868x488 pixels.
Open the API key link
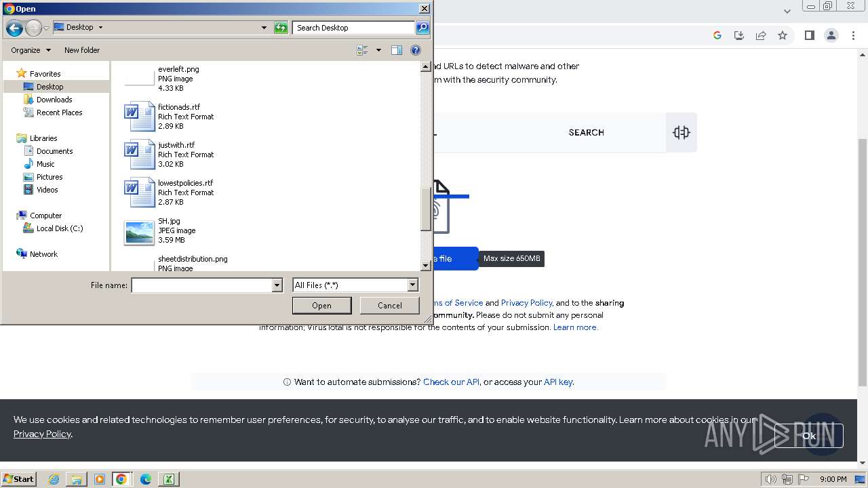click(x=558, y=382)
